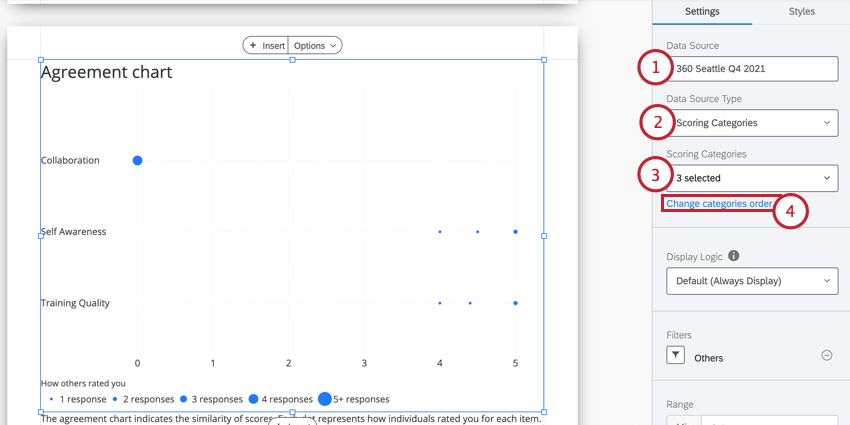Remove the Others filter with minus icon

tap(827, 355)
